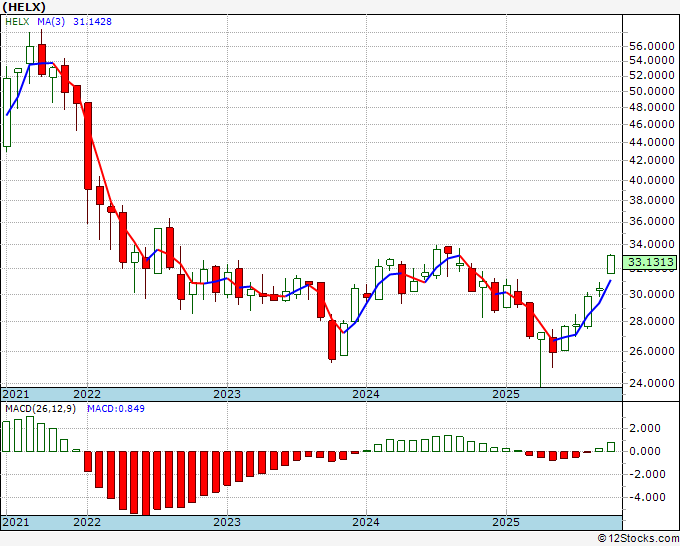Click 2024 on the price chart timeline
This screenshot has height=546, width=680.
click(x=366, y=394)
